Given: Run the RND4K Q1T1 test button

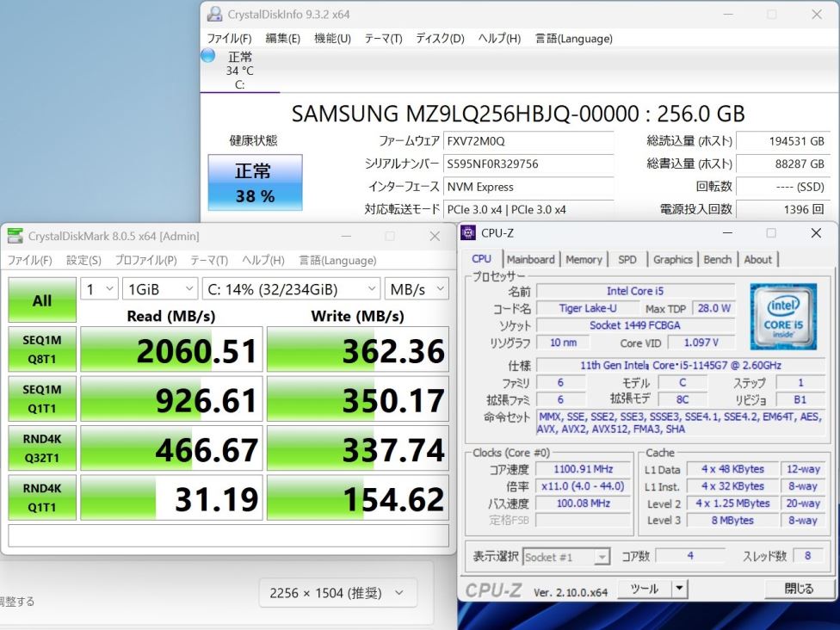Looking at the screenshot, I should [42, 497].
